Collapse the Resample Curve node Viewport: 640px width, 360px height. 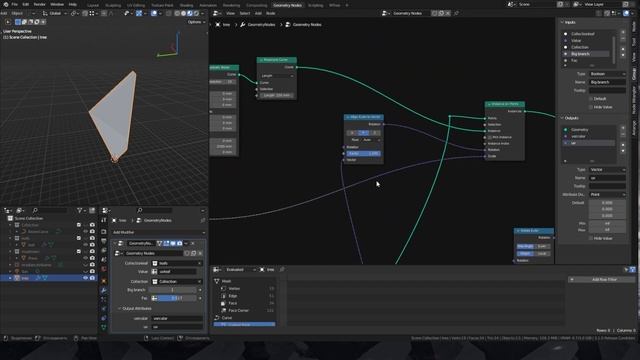pos(261,60)
